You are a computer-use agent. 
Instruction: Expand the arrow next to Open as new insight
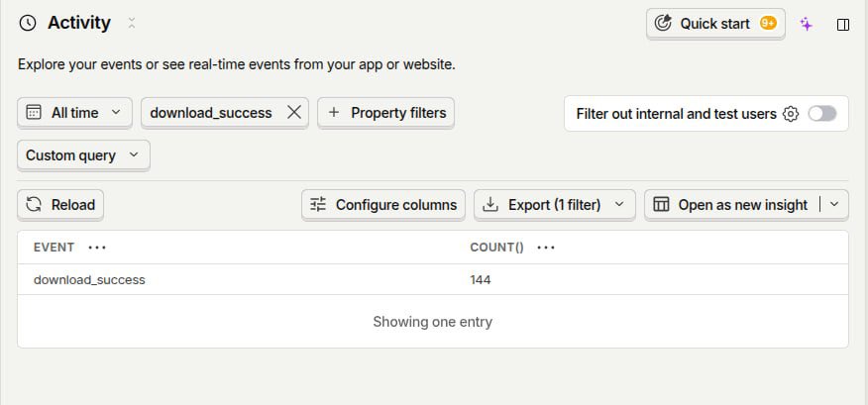pos(834,204)
